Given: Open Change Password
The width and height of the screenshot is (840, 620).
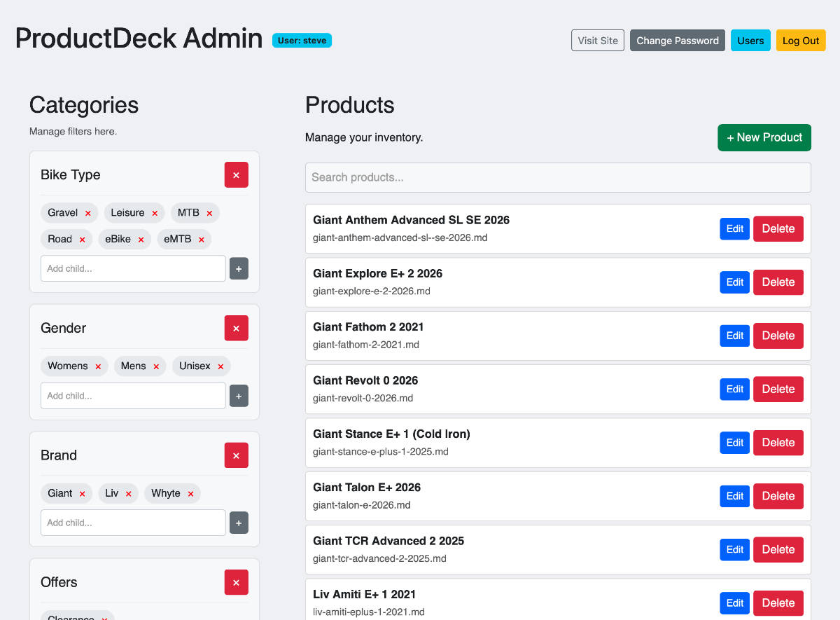Looking at the screenshot, I should pos(677,41).
